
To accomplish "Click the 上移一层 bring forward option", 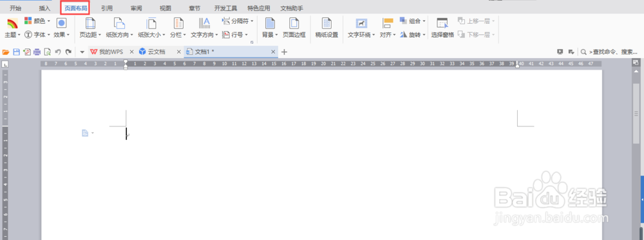I will (477, 21).
